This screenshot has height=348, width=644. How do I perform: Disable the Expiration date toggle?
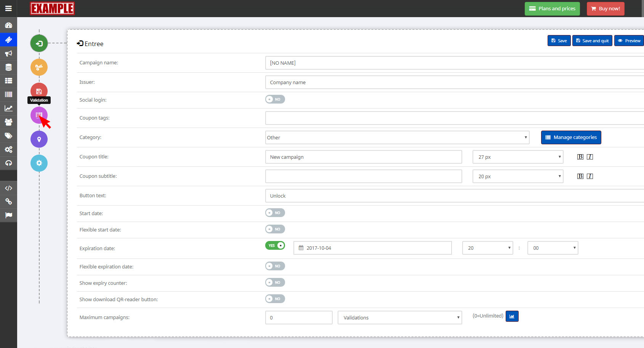[x=275, y=246]
